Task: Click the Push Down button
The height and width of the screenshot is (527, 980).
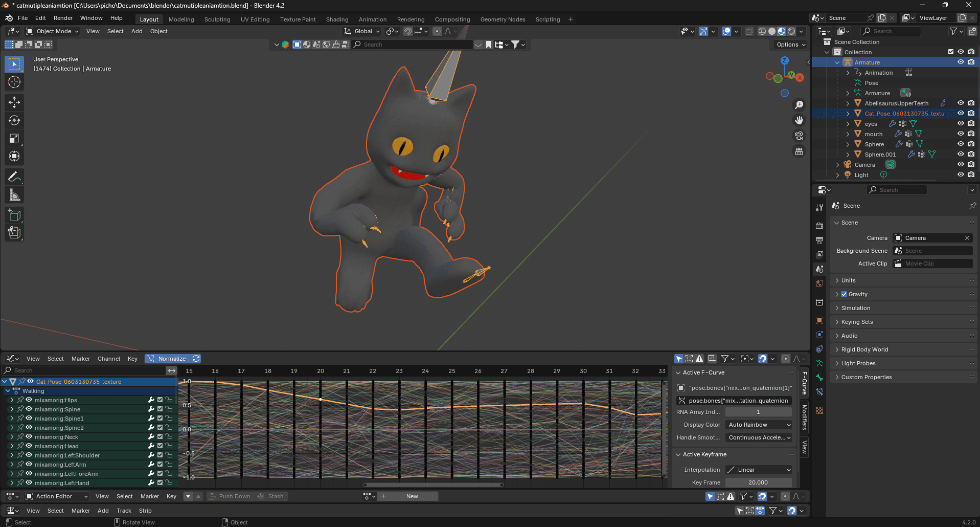Action: (230, 496)
